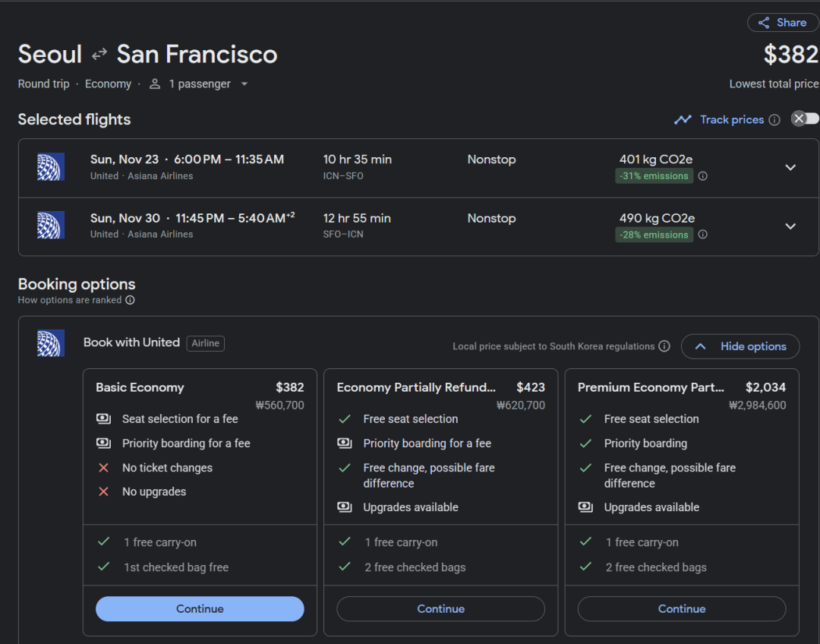Click info icon beside -28% emissions badge
The height and width of the screenshot is (644, 820).
702,235
